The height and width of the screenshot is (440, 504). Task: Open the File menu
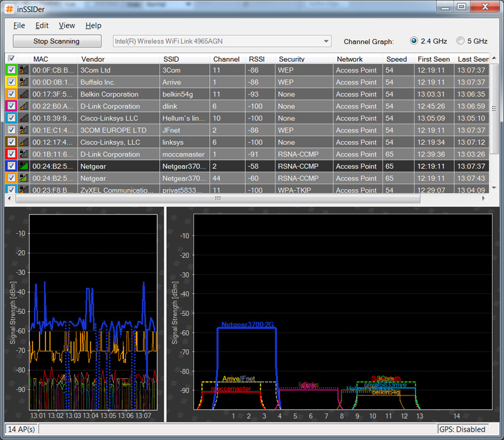(19, 26)
